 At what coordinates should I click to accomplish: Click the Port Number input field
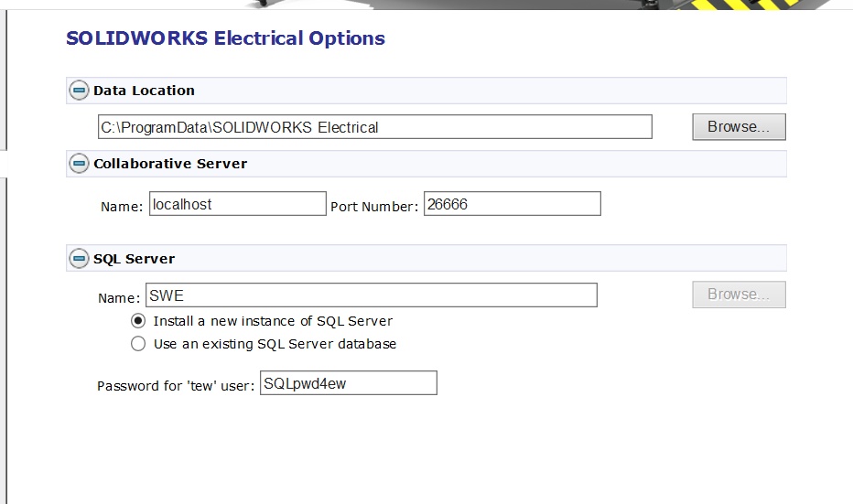pos(512,204)
